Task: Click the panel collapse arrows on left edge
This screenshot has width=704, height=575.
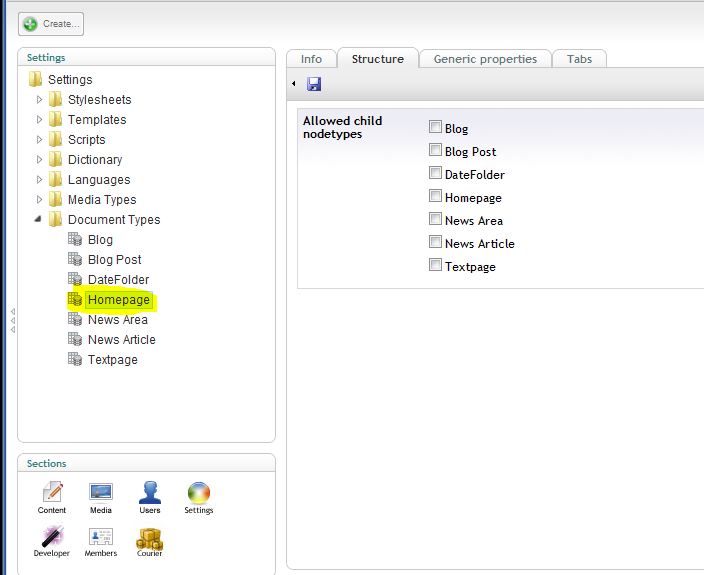Action: point(13,320)
